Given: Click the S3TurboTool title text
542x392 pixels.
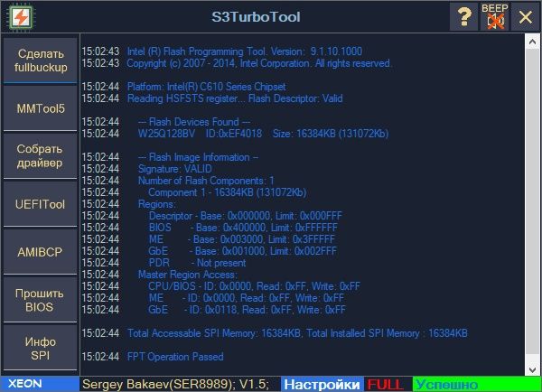Looking at the screenshot, I should pyautogui.click(x=256, y=17).
